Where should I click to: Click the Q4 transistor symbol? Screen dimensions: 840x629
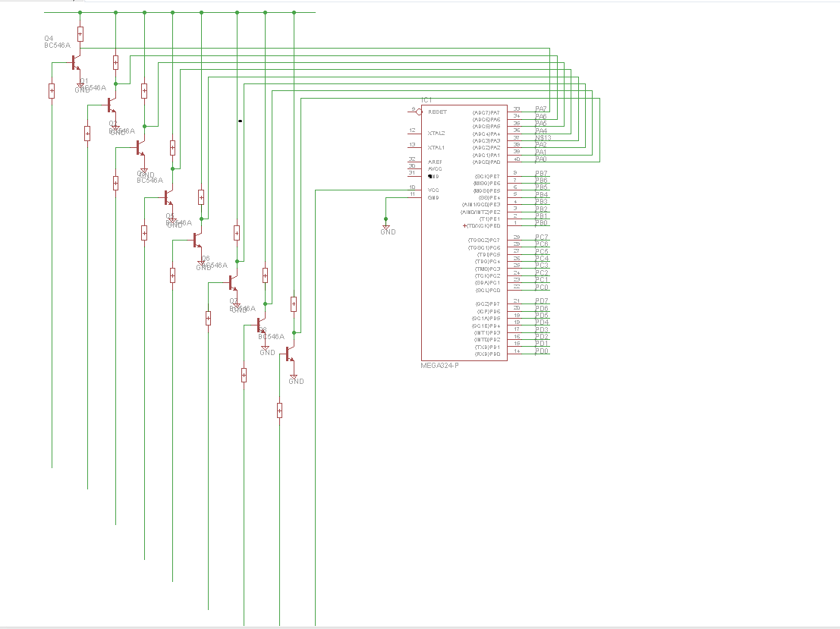76,64
